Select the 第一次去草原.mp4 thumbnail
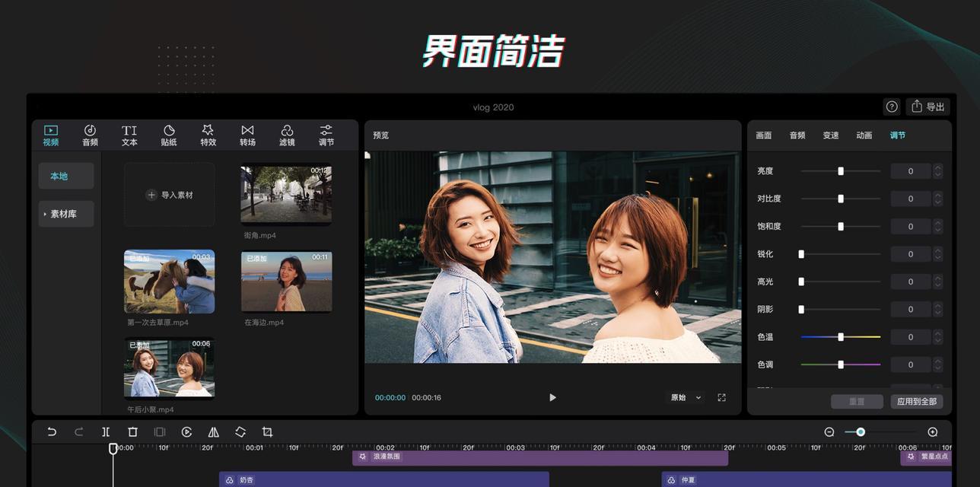The width and height of the screenshot is (980, 487). 170,282
